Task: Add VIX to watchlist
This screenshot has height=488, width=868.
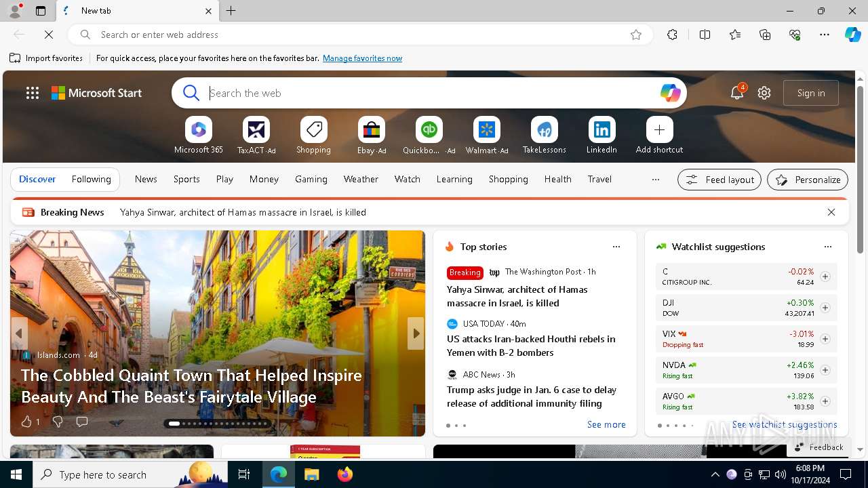Action: click(x=825, y=339)
